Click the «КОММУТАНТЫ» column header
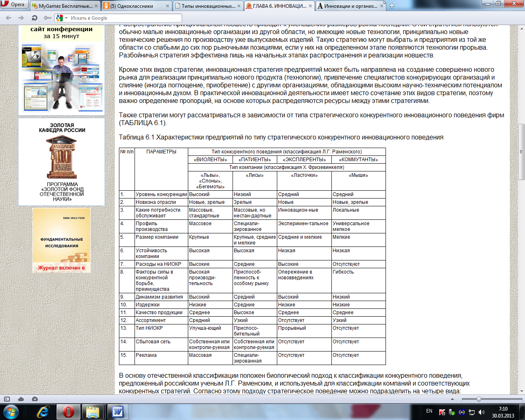Screen dimensions: 525x420 [358, 160]
